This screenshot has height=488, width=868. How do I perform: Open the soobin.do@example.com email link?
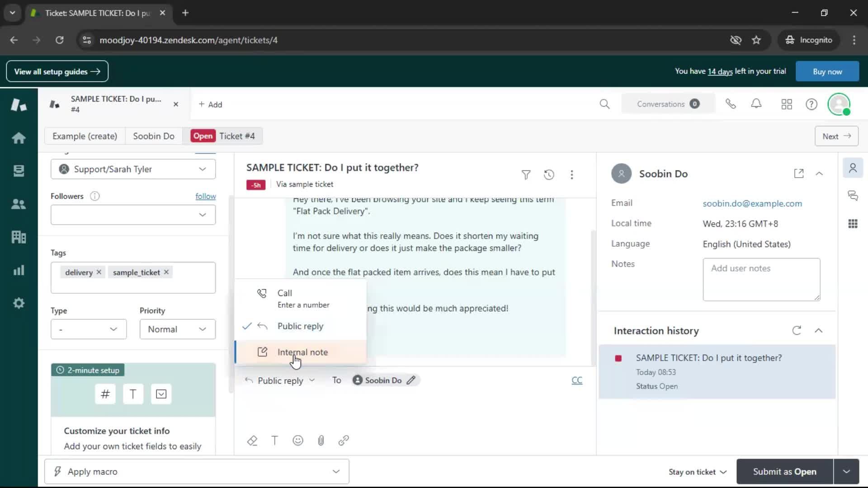(752, 203)
